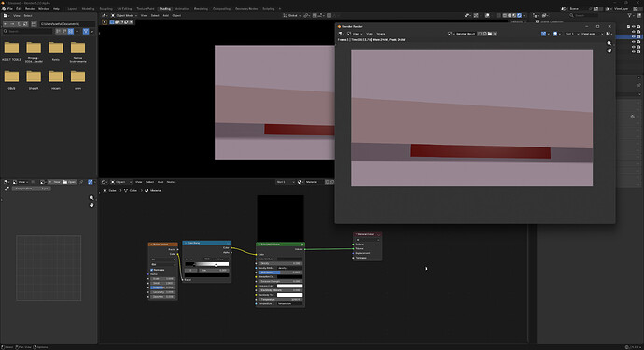Click zoom icon in lower-left image editor
644x350 pixels.
tap(91, 198)
